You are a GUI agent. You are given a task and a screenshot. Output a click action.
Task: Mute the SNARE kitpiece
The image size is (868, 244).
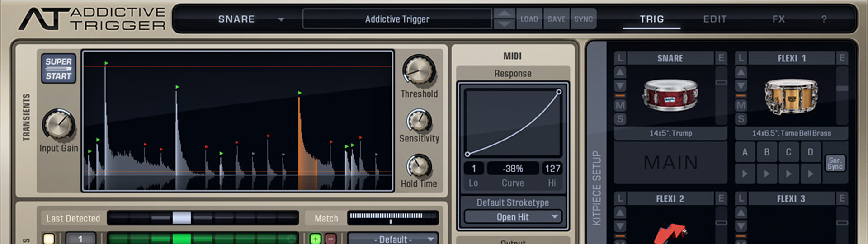tap(620, 105)
